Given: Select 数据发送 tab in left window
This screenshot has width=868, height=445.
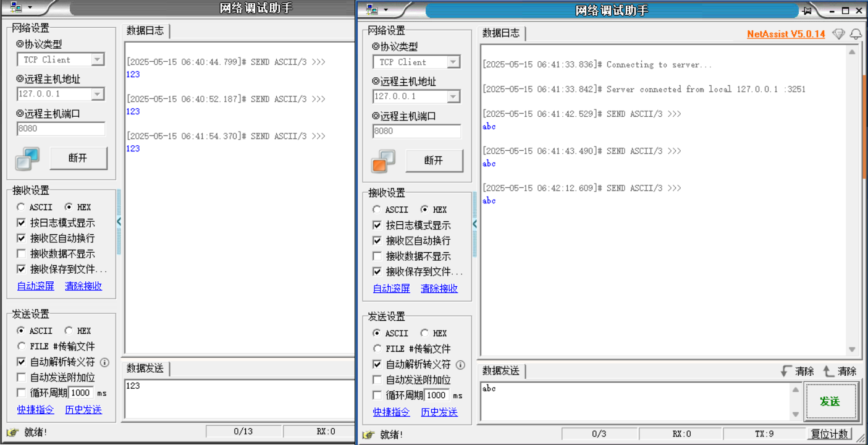Looking at the screenshot, I should tap(146, 368).
